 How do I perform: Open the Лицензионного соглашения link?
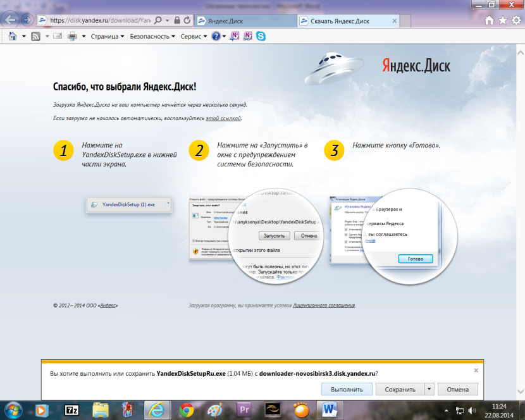click(x=324, y=306)
